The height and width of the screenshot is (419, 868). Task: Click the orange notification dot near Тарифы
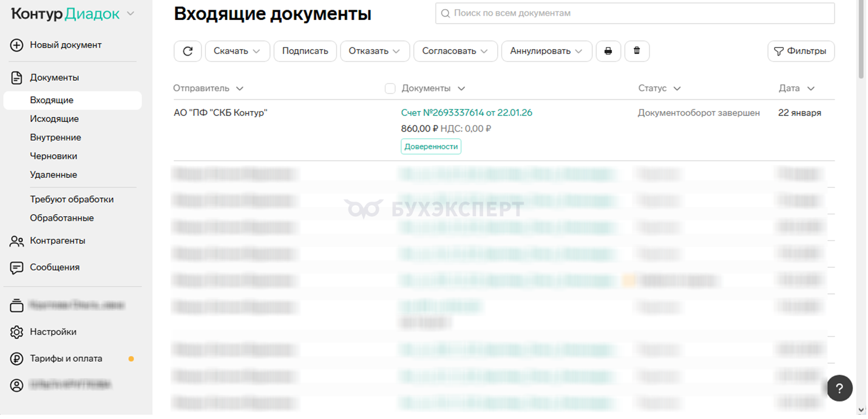click(131, 359)
